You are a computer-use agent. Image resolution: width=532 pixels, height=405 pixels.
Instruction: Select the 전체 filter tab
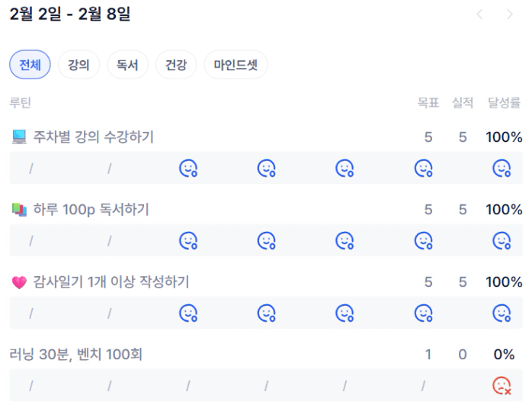(x=30, y=66)
